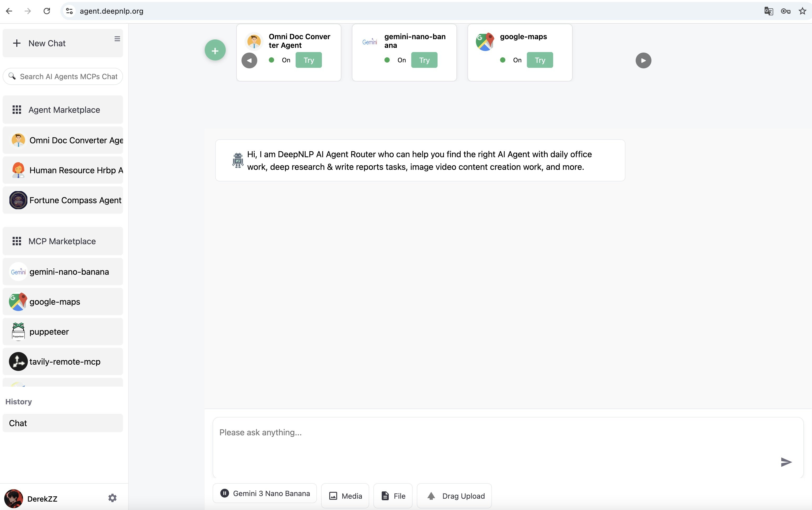
Task: Pause the Gemini 3 Nano Banana model indicator
Action: click(x=224, y=493)
